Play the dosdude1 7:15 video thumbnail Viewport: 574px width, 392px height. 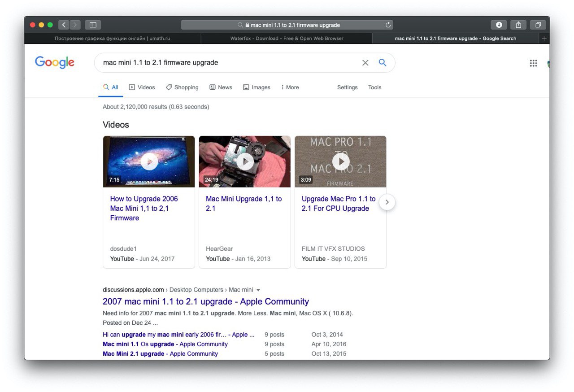149,161
